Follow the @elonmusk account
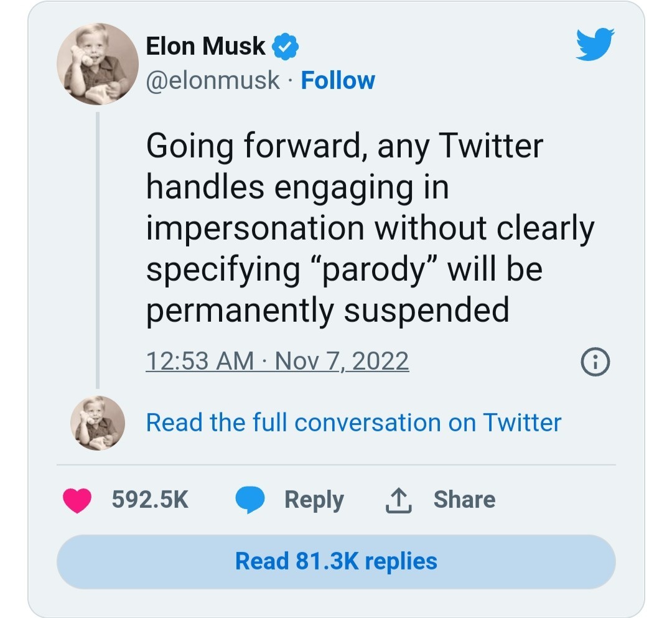The height and width of the screenshot is (618, 672). pyautogui.click(x=338, y=80)
